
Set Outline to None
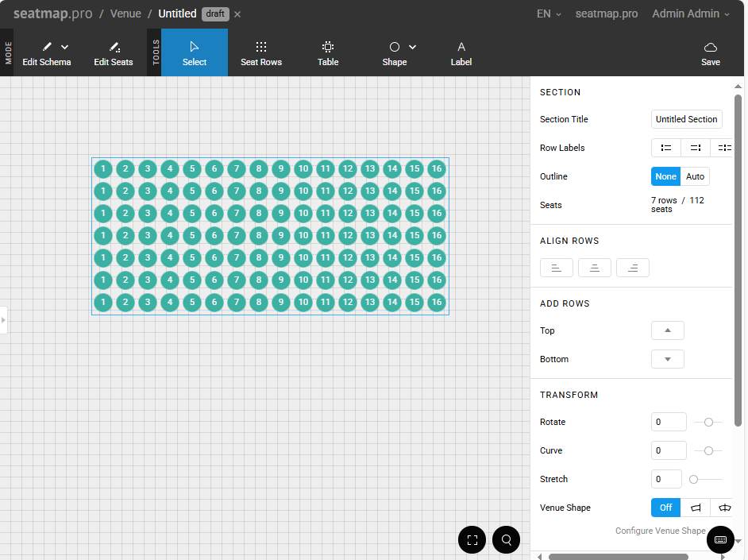[666, 176]
